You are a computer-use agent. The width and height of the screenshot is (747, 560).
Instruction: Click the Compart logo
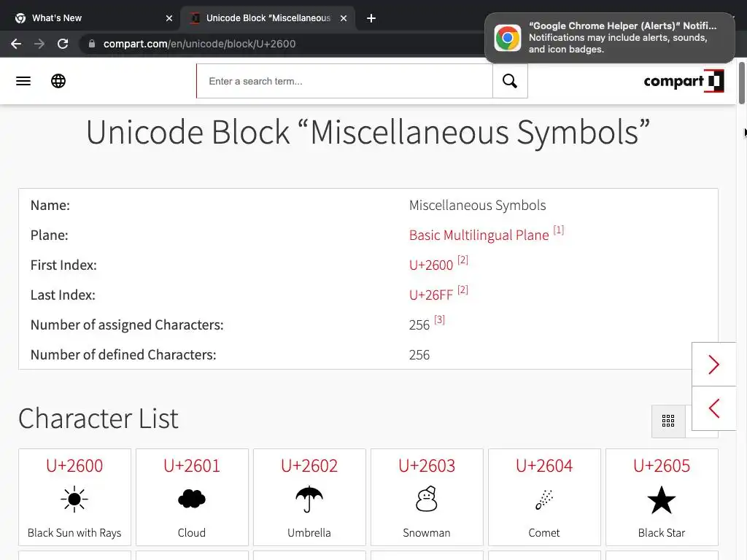click(x=683, y=81)
